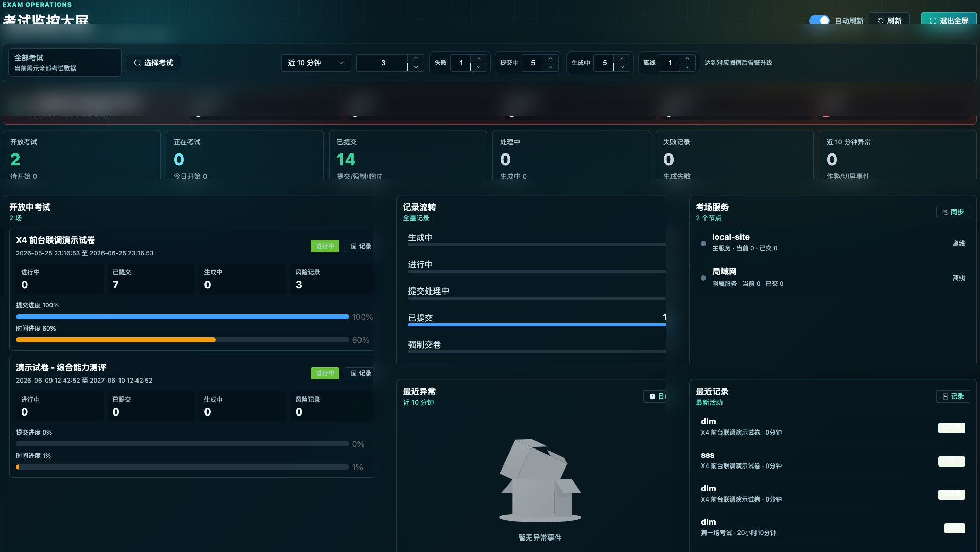Open the 处理中 stat card
This screenshot has height=552, width=980.
click(x=571, y=155)
